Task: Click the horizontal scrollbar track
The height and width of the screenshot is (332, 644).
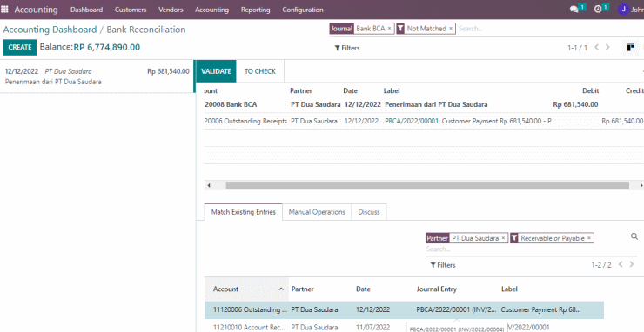Action: (x=427, y=185)
